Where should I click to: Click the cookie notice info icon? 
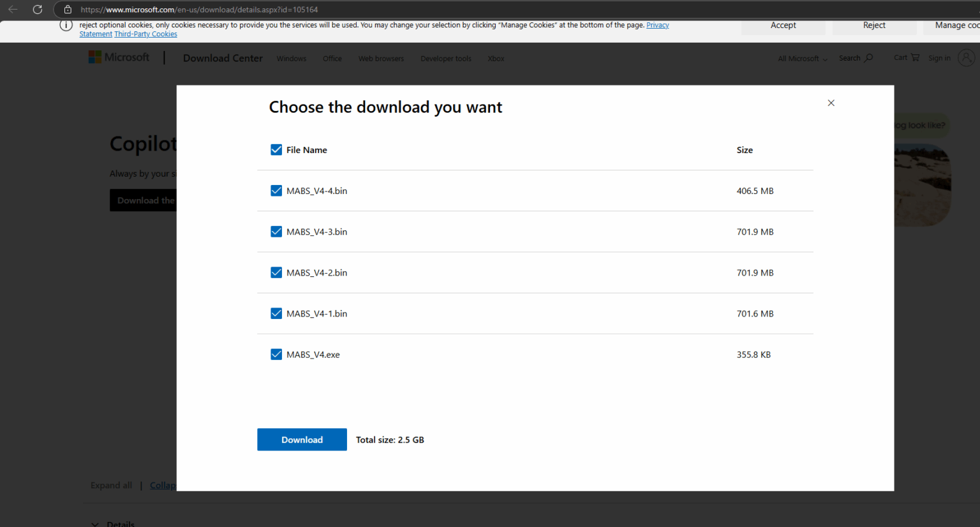tap(66, 26)
